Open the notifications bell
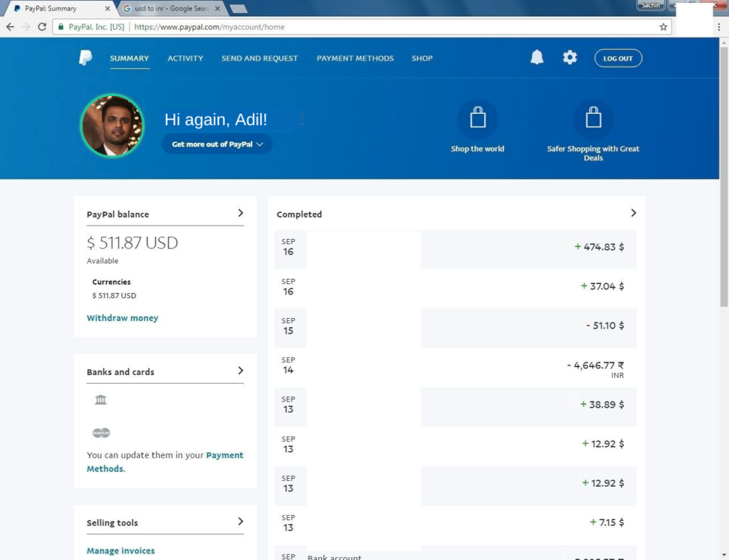 click(537, 58)
